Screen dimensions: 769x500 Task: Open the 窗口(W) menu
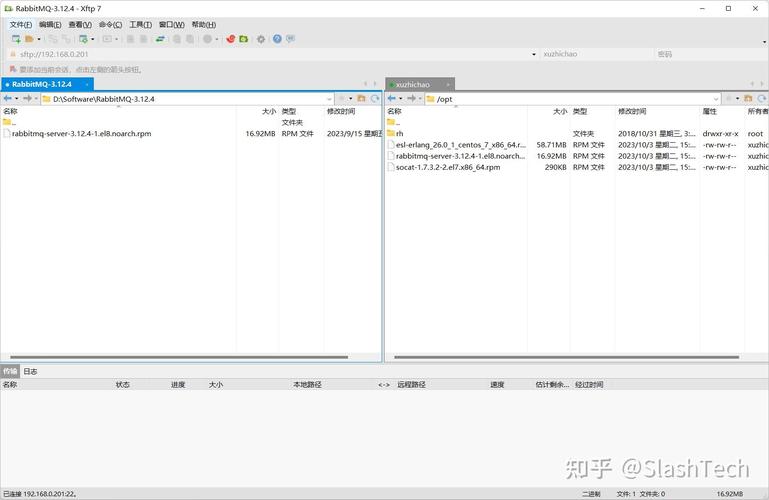(172, 25)
